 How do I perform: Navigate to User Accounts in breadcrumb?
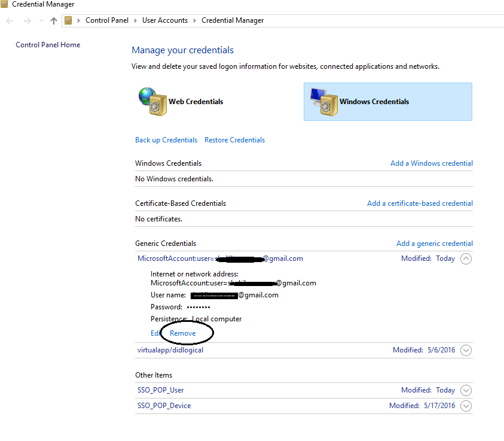(x=165, y=20)
